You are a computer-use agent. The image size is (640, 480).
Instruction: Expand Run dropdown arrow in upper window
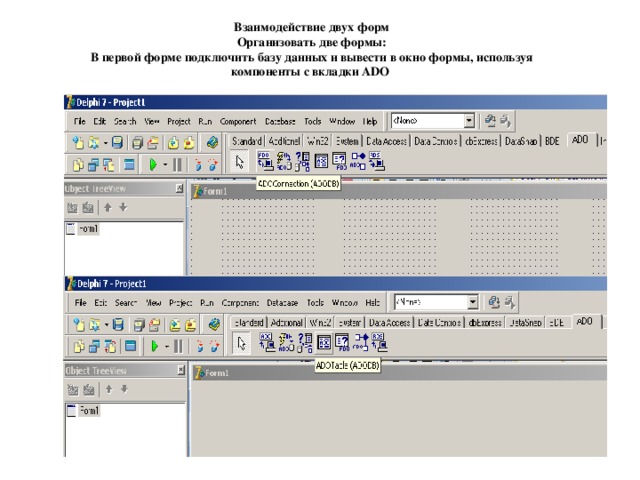[165, 164]
